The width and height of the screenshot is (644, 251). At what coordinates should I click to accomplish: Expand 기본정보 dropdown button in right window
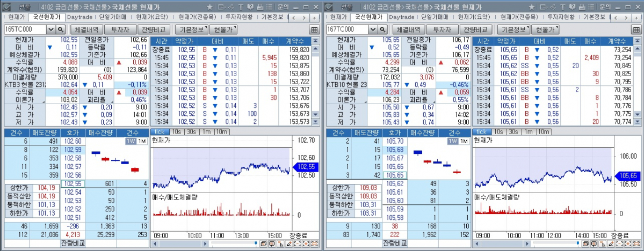[x=513, y=29]
